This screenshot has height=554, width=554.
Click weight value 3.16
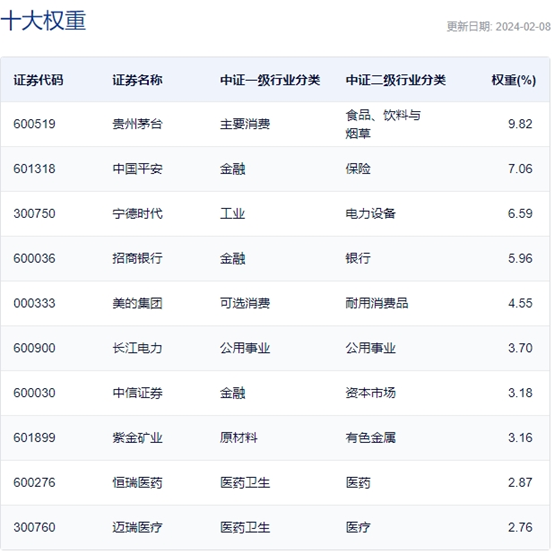point(520,438)
